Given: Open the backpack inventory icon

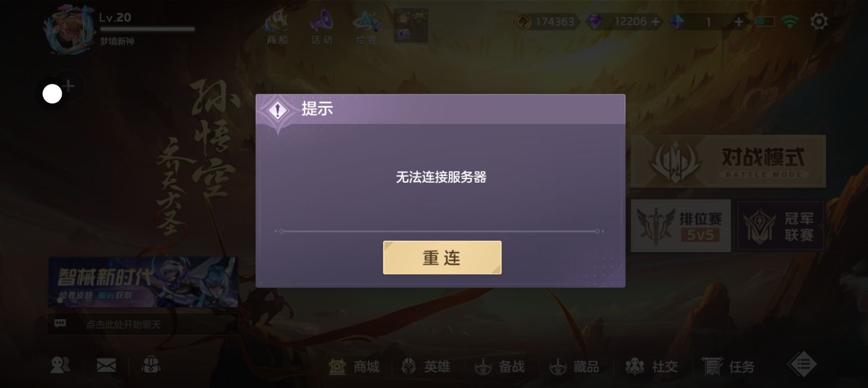Looking at the screenshot, I should click(151, 365).
